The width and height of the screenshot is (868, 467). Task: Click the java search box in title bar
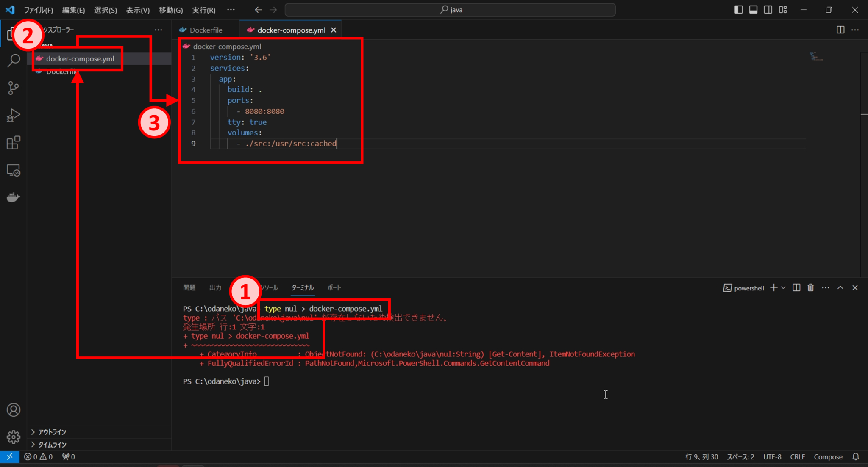click(x=451, y=9)
